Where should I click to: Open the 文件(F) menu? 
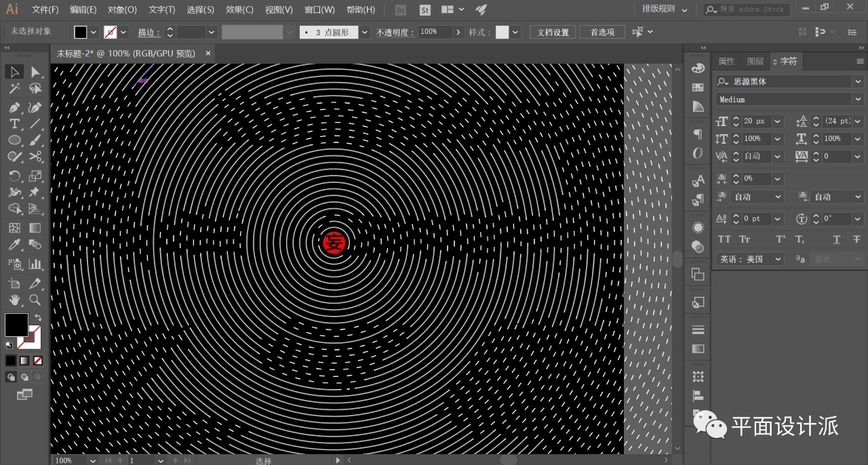point(45,9)
